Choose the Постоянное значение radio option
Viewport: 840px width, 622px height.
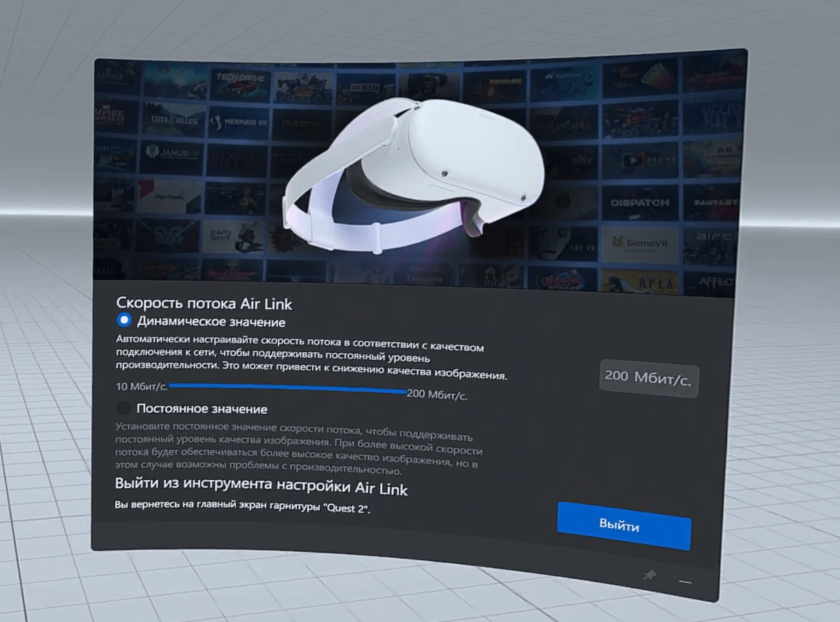pyautogui.click(x=123, y=407)
